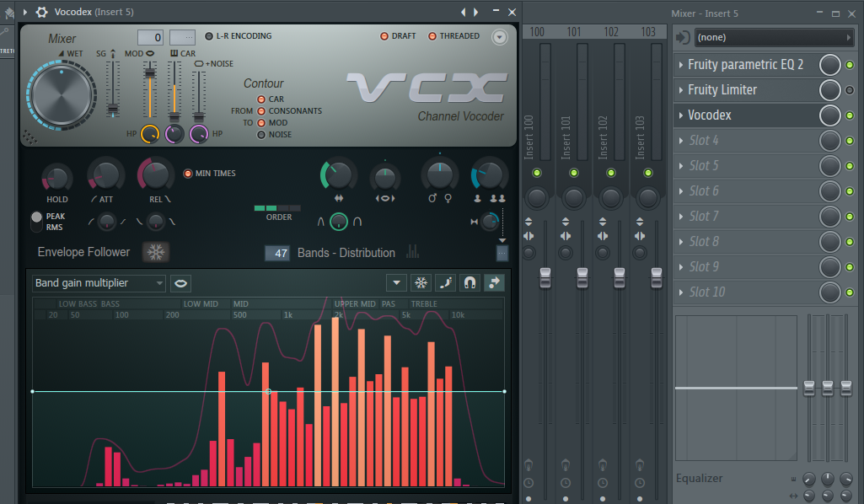The height and width of the screenshot is (504, 864).
Task: Click the magnet snap icon above the graph
Action: [470, 283]
